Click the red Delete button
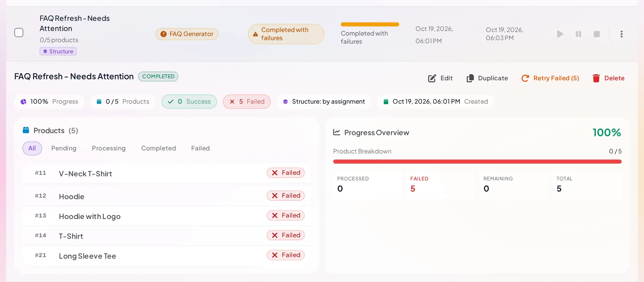The image size is (644, 282). 608,78
